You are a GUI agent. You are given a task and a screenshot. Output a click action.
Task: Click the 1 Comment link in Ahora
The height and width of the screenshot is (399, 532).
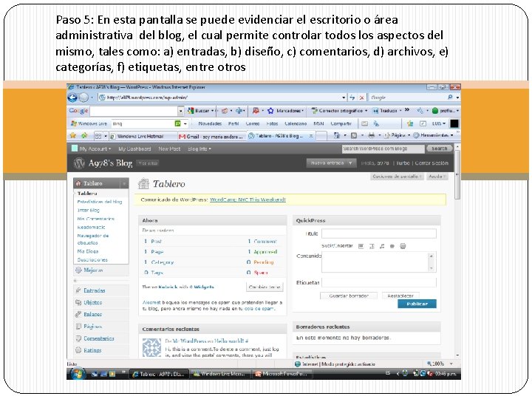(262, 241)
